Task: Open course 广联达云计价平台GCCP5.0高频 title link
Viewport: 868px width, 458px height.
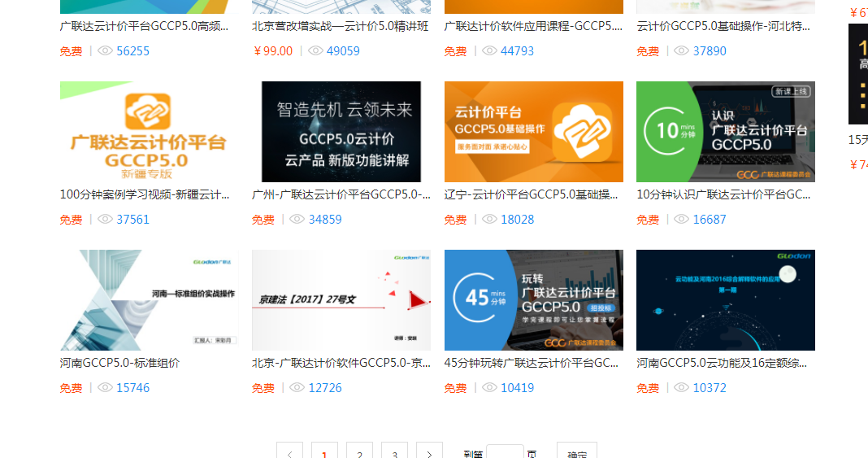Action: (144, 26)
